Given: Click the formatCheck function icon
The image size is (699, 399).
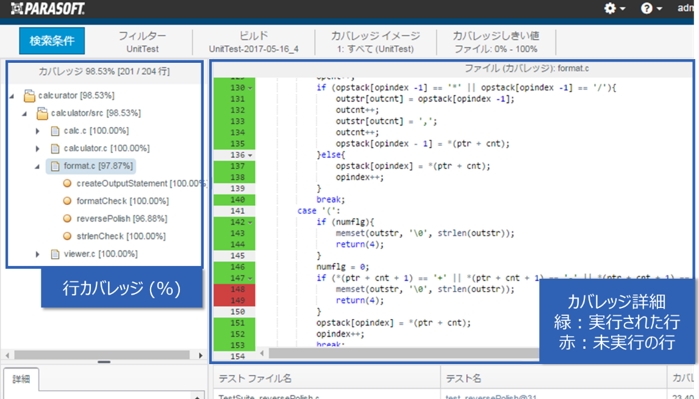Looking at the screenshot, I should (x=67, y=201).
